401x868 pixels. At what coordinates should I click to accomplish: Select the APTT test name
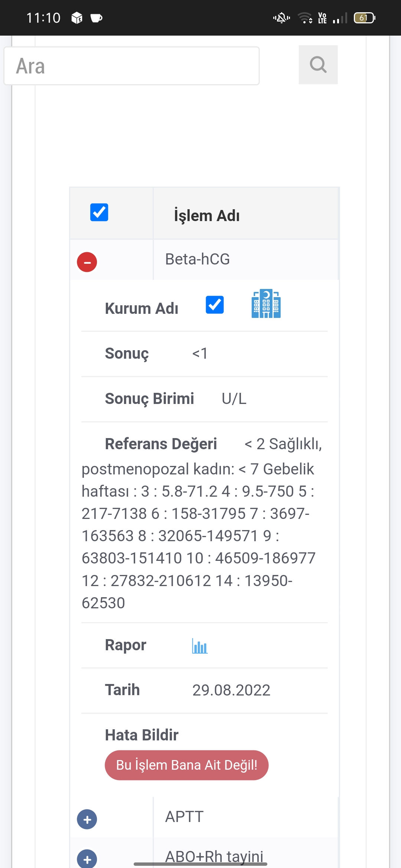(x=184, y=817)
